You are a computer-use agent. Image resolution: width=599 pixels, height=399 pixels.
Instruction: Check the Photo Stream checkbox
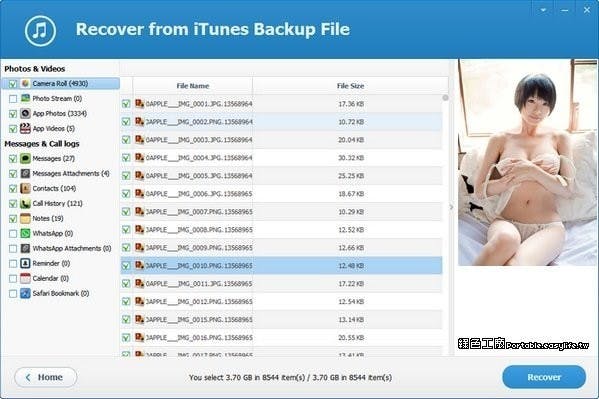(13, 99)
